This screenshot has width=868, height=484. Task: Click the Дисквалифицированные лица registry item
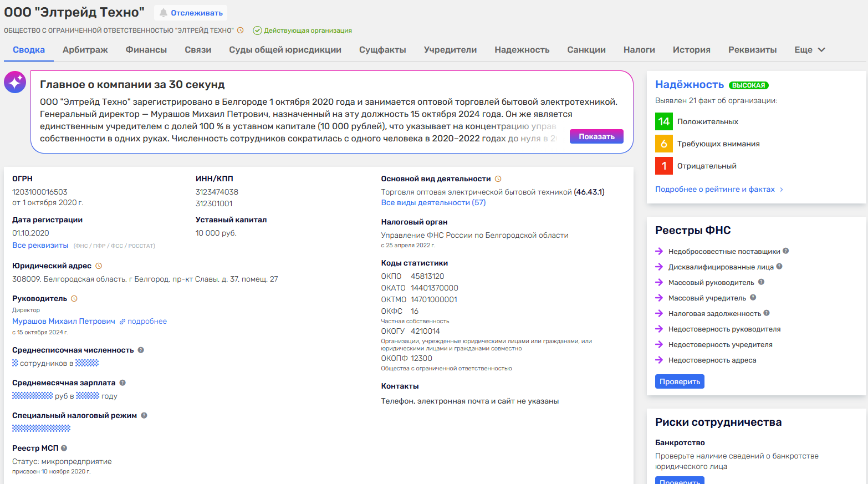pyautogui.click(x=721, y=267)
